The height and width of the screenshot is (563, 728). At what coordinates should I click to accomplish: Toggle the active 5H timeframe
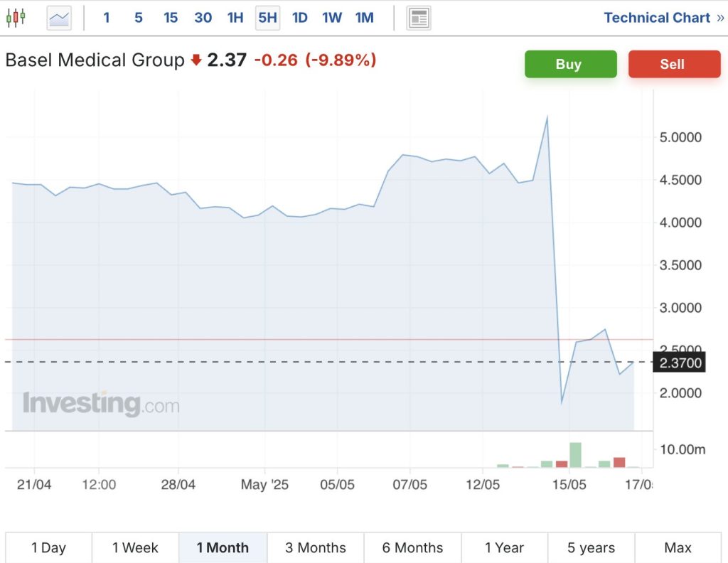coord(267,17)
